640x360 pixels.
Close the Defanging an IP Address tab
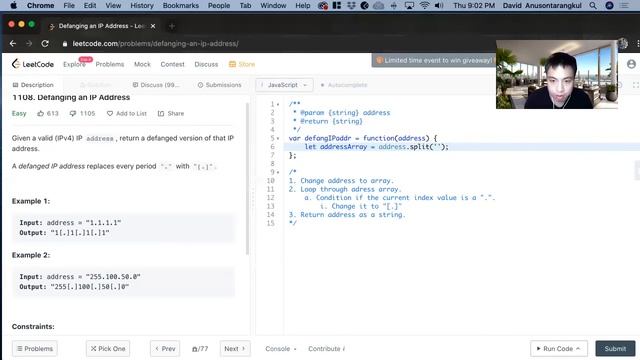tap(153, 26)
